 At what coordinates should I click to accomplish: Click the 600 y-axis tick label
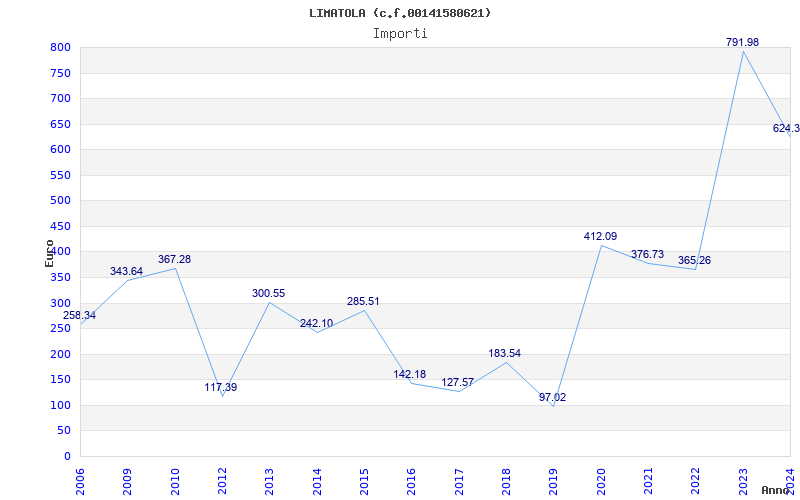click(x=60, y=150)
